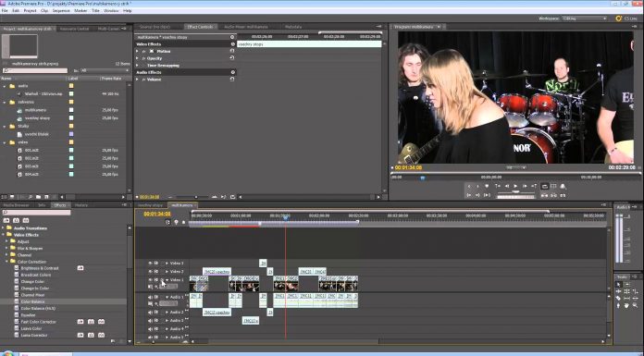This screenshot has width=644, height=356.
Task: Select the Razor tool in Tools panel
Action: click(x=619, y=299)
